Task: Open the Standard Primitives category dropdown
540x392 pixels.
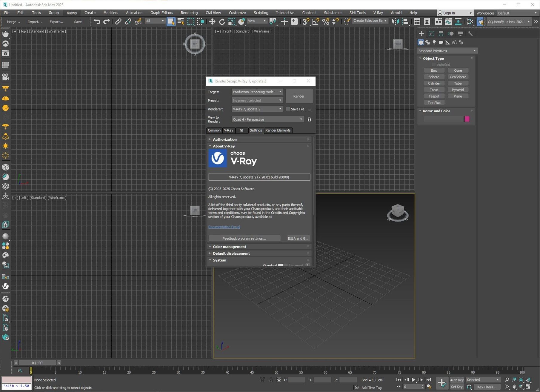Action: click(447, 51)
